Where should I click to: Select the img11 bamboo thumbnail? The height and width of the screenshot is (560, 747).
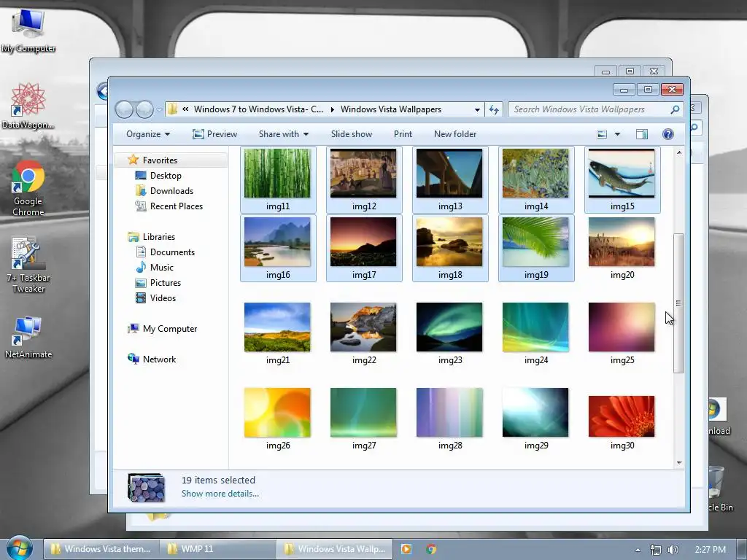(278, 179)
